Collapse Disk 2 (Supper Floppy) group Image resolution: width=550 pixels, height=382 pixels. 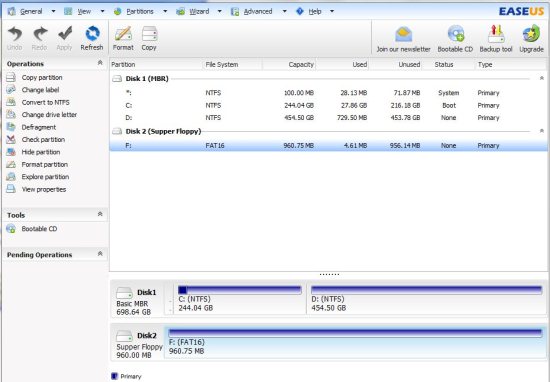click(x=542, y=131)
